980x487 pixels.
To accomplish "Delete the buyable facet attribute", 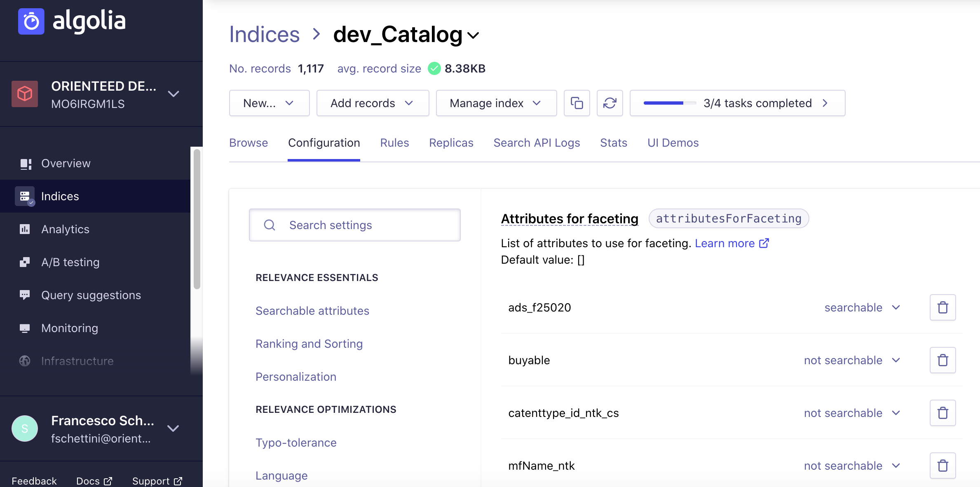I will pyautogui.click(x=942, y=360).
